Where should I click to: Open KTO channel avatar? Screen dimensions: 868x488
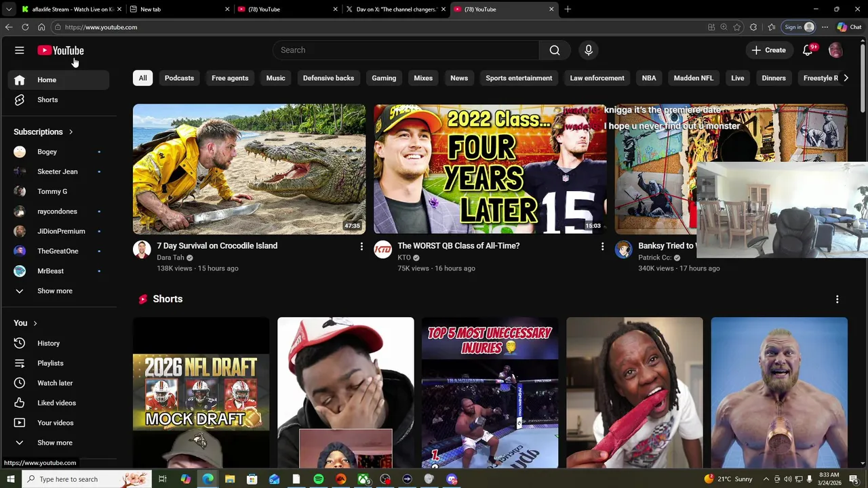382,249
